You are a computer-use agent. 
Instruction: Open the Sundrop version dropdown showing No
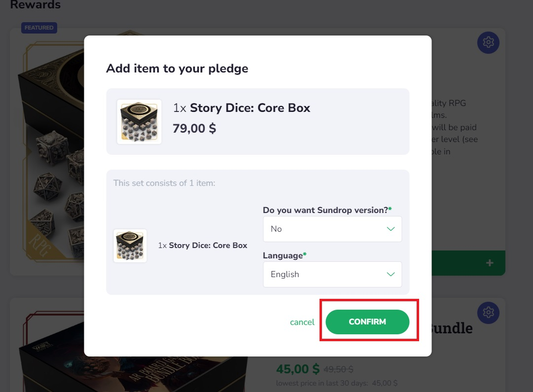pos(332,229)
